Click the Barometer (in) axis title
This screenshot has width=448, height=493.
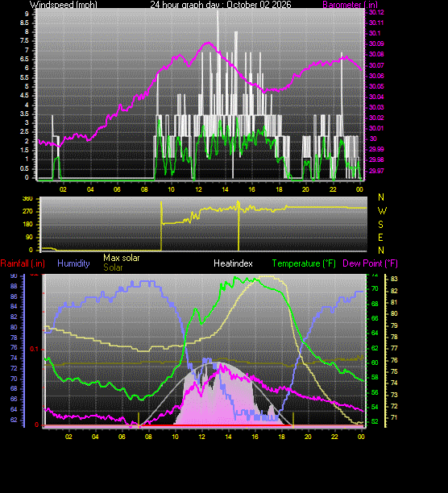coord(350,4)
